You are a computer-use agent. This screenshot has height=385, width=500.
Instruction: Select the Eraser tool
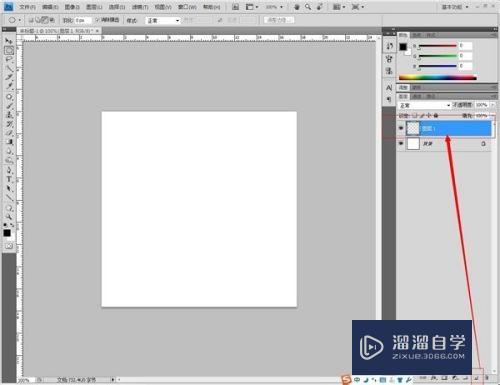coord(9,133)
